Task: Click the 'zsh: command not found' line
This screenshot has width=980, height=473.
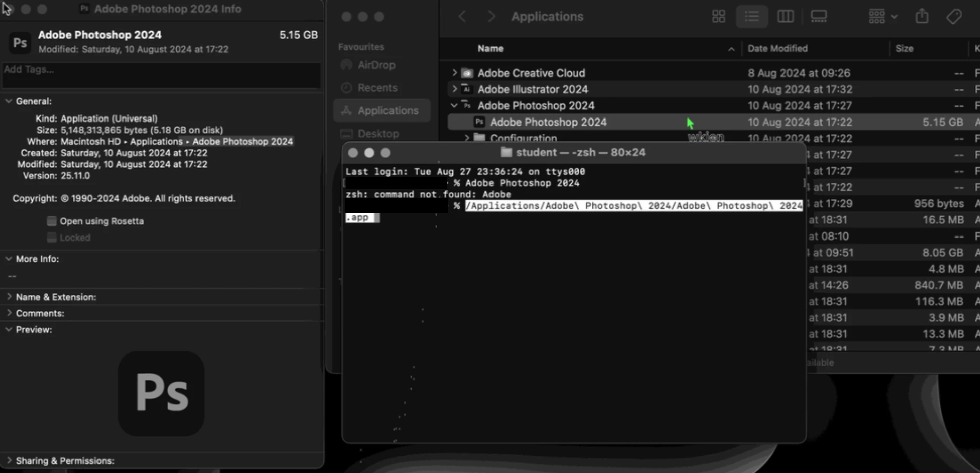Action: pyautogui.click(x=428, y=194)
